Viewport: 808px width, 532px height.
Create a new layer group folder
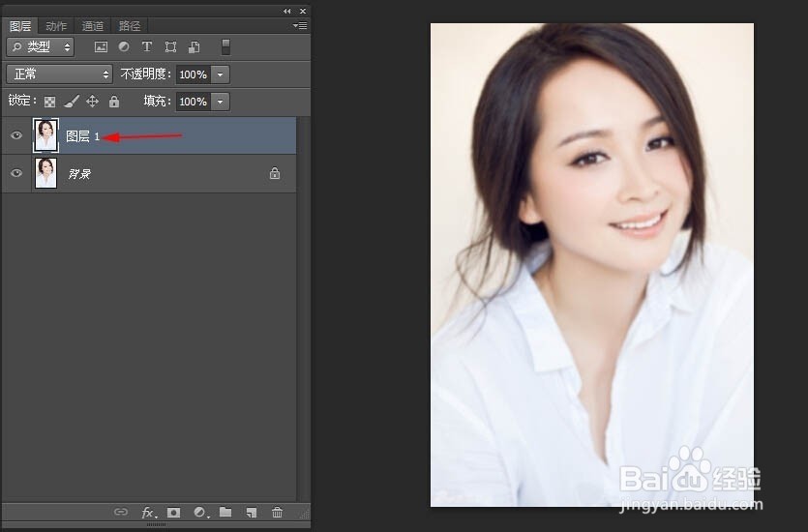pos(225,512)
